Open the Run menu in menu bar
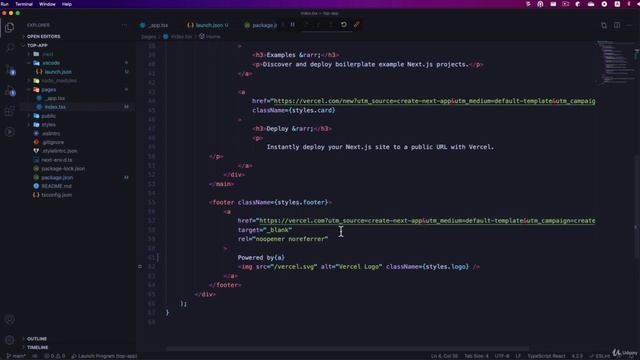 click(x=5, y=4)
